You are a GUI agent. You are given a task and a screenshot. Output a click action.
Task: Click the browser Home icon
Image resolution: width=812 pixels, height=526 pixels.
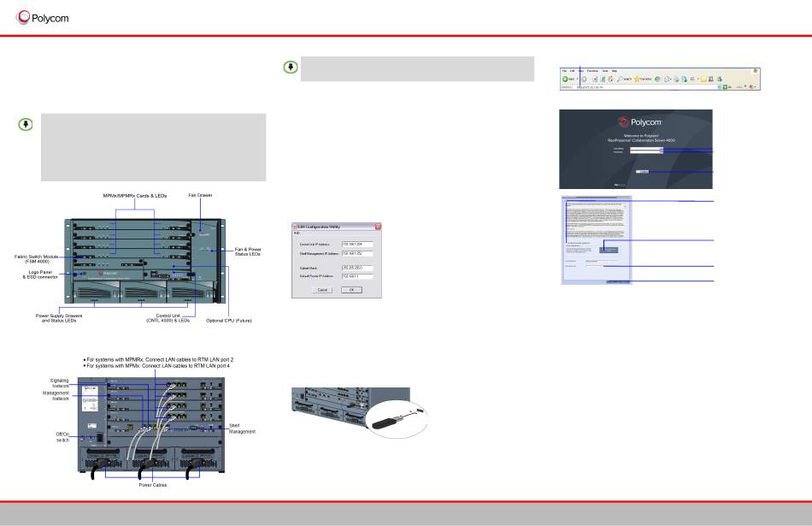coord(611,79)
